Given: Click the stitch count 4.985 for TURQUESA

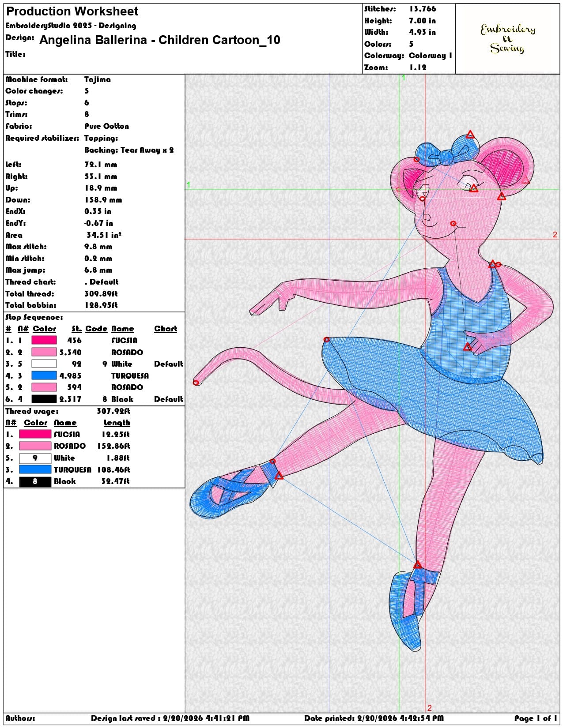Looking at the screenshot, I should [x=70, y=375].
